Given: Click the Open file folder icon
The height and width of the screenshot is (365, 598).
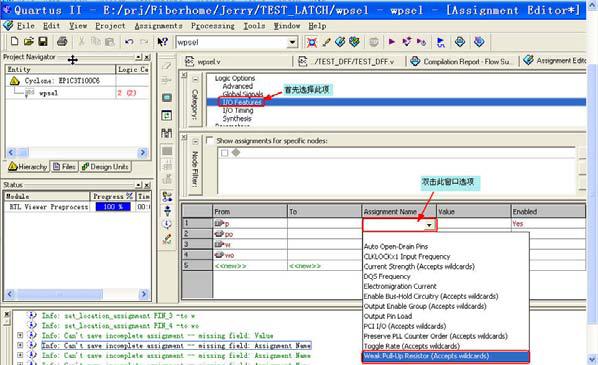Looking at the screenshot, I should click(x=29, y=41).
